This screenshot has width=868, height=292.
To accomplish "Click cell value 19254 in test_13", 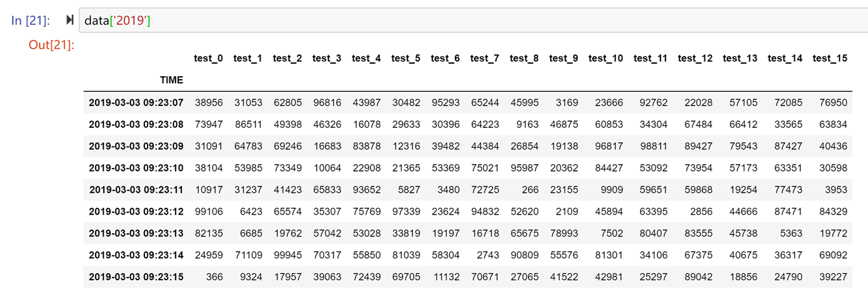I will tap(744, 190).
